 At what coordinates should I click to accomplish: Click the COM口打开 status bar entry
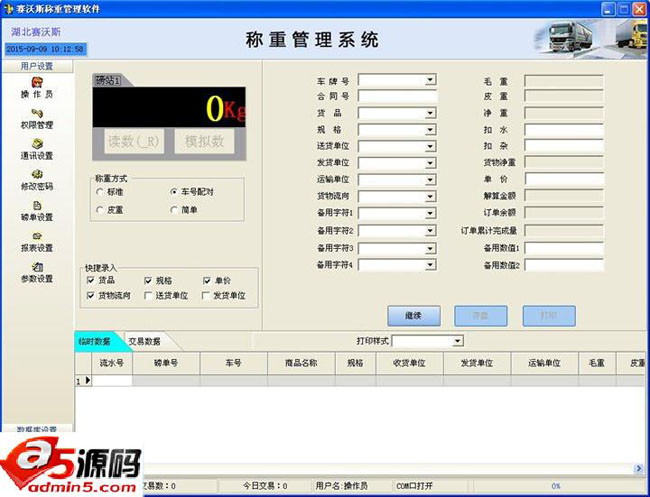415,485
